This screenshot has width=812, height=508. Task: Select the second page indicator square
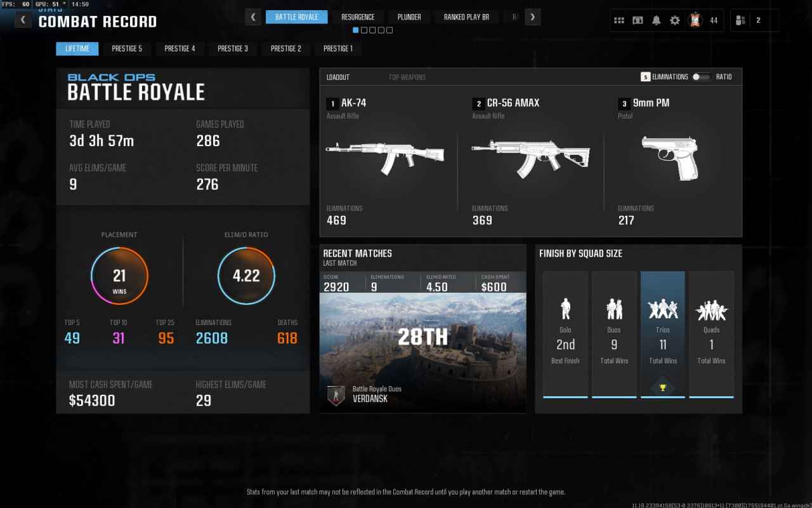point(364,30)
